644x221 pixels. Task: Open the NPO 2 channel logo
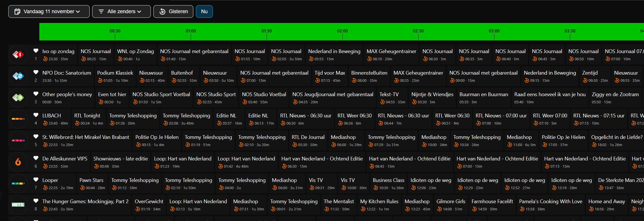[x=18, y=76]
